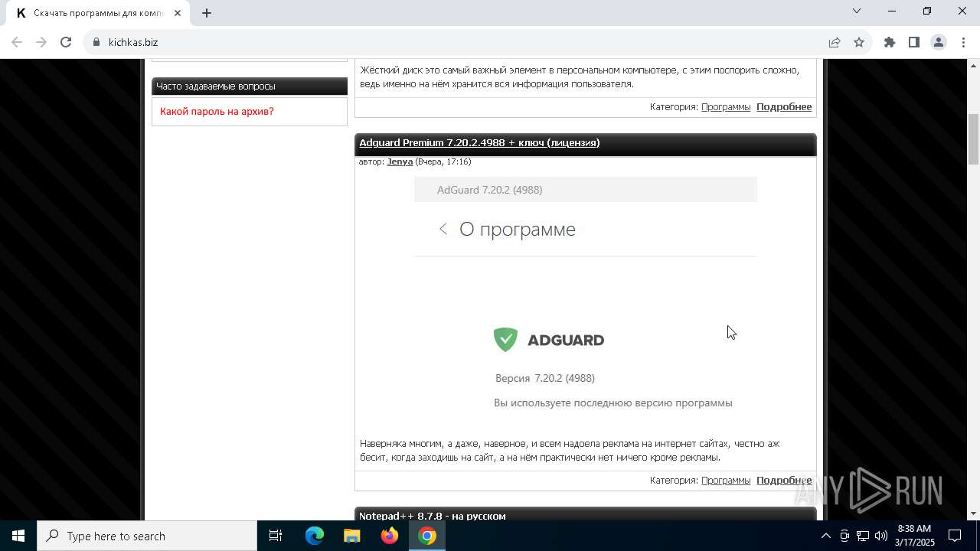Open author Jenya's profile link

click(400, 161)
